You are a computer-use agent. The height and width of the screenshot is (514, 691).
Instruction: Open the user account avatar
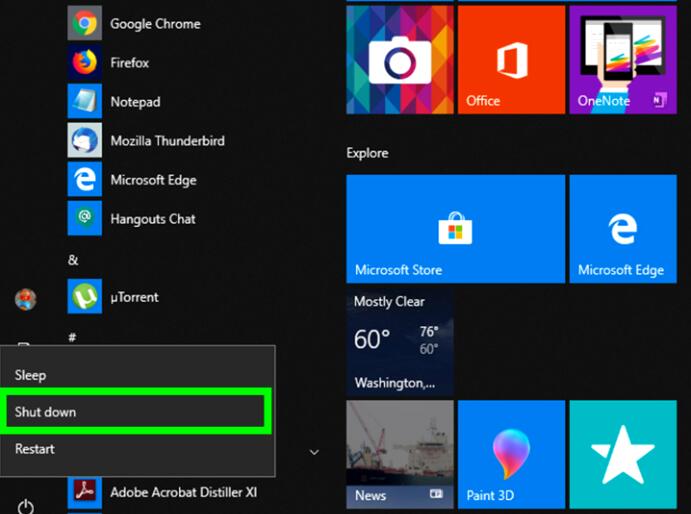point(26,300)
